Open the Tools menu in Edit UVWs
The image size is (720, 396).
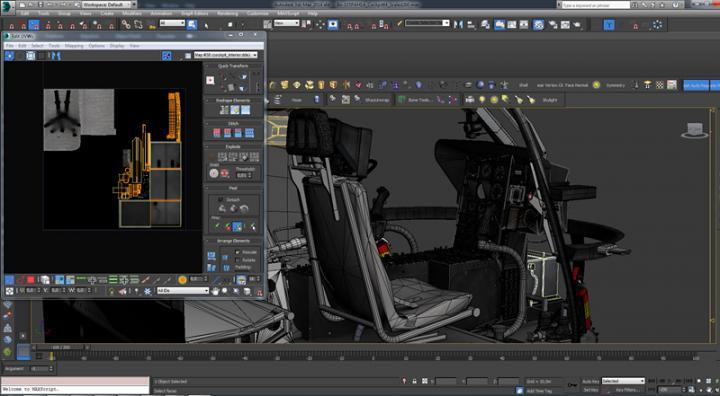[54, 46]
